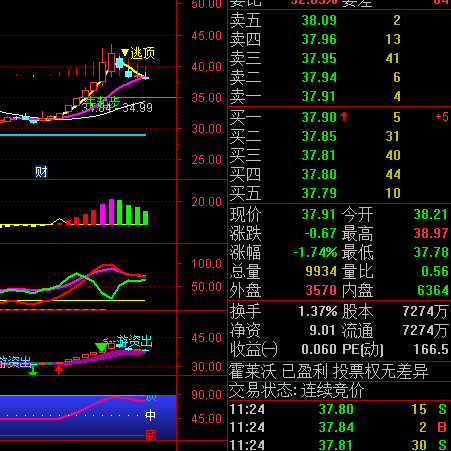Select the 11:24 trade at 37.80
This screenshot has width=451, height=451.
(x=339, y=409)
